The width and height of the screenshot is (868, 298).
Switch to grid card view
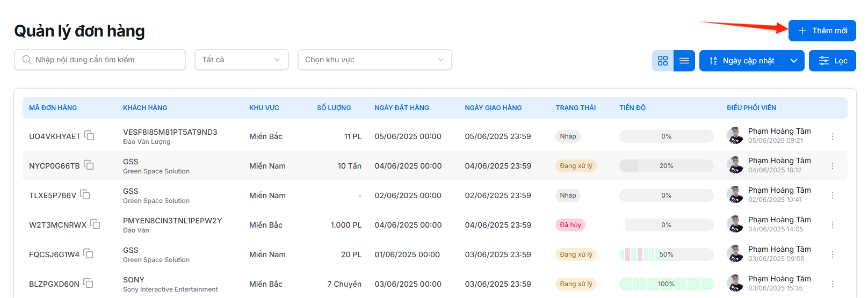pyautogui.click(x=663, y=61)
